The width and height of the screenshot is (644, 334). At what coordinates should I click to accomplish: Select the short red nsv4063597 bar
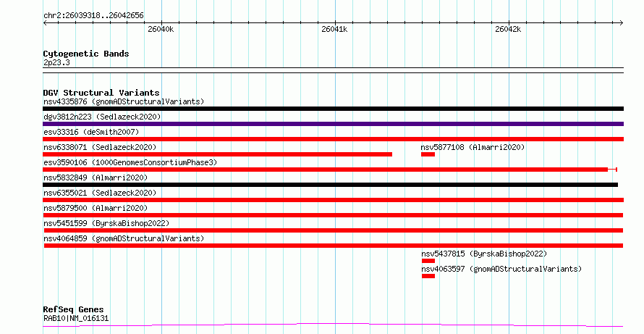point(428,276)
